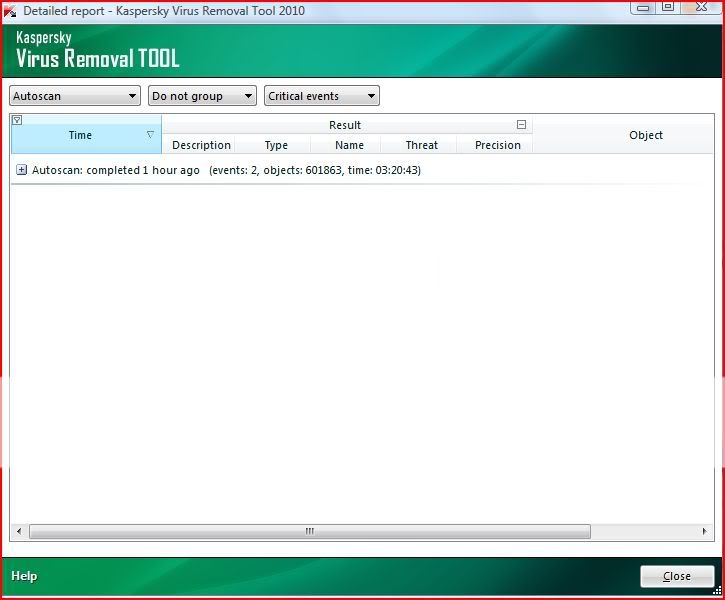Open the Autoscan task dropdown
Viewport: 725px width, 600px height.
(75, 96)
